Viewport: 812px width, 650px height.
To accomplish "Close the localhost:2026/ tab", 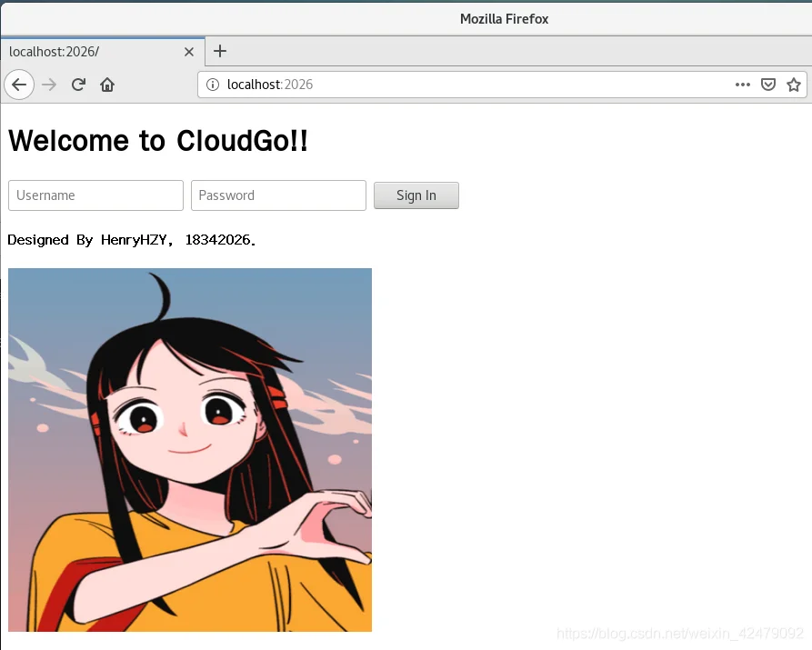I will click(x=189, y=52).
